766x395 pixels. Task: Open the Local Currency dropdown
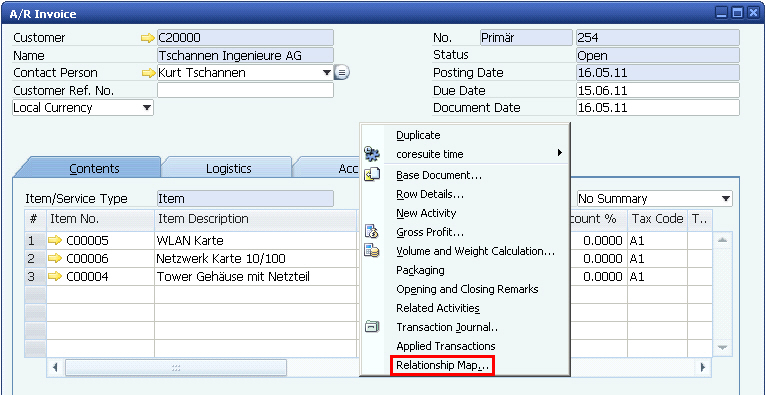(147, 108)
